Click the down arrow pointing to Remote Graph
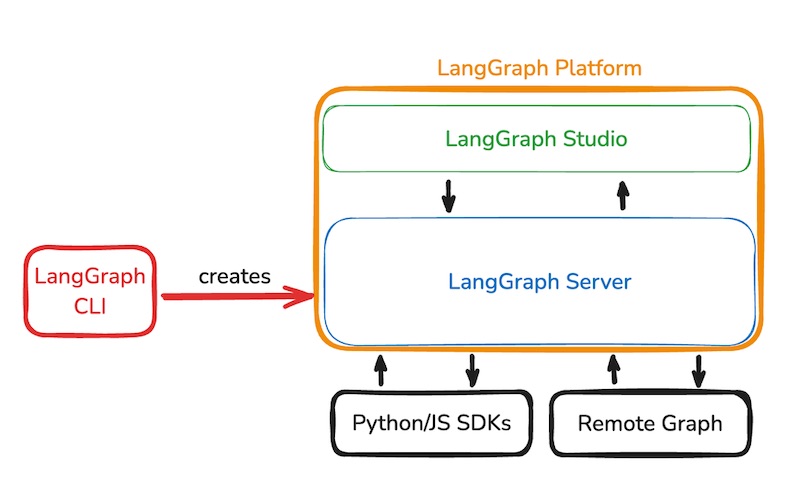 click(698, 370)
